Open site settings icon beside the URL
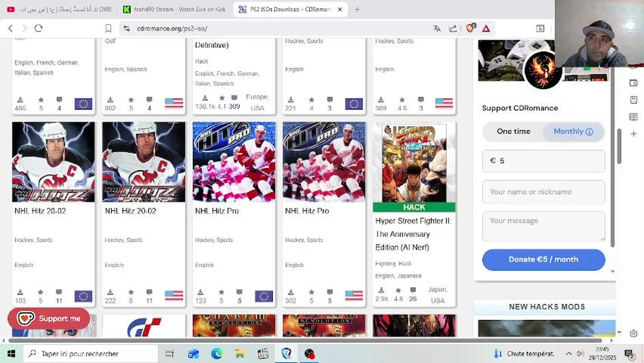Viewport: 644px width, 363px height. point(126,29)
